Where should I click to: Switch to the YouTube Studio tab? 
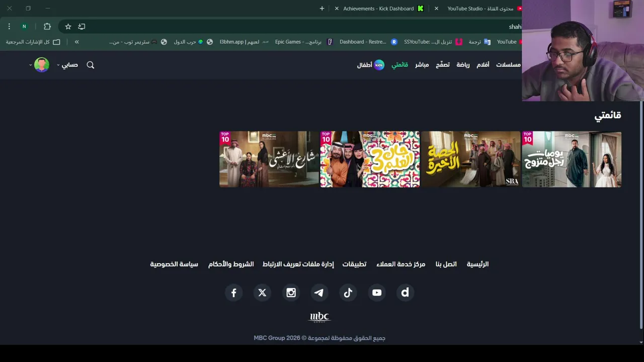pyautogui.click(x=480, y=9)
